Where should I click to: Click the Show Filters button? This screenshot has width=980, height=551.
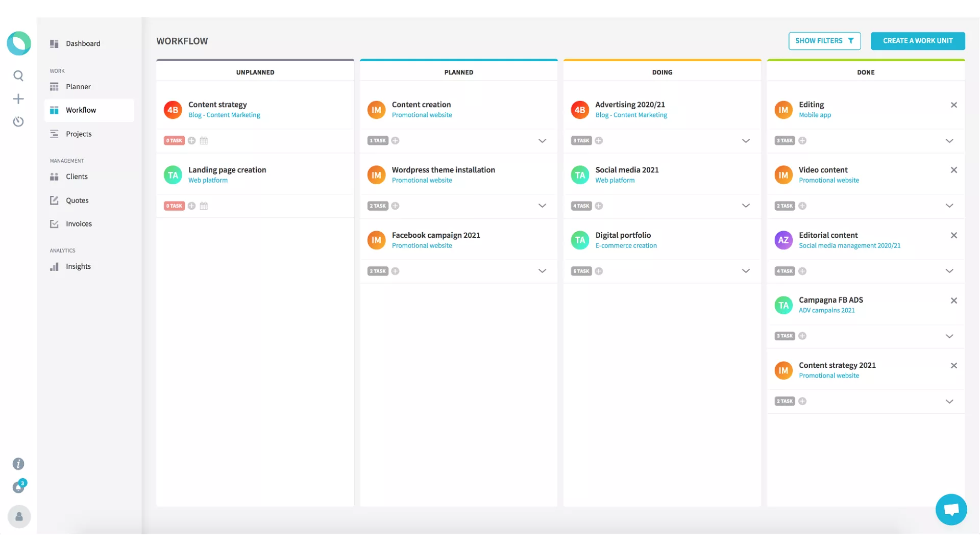(x=824, y=41)
